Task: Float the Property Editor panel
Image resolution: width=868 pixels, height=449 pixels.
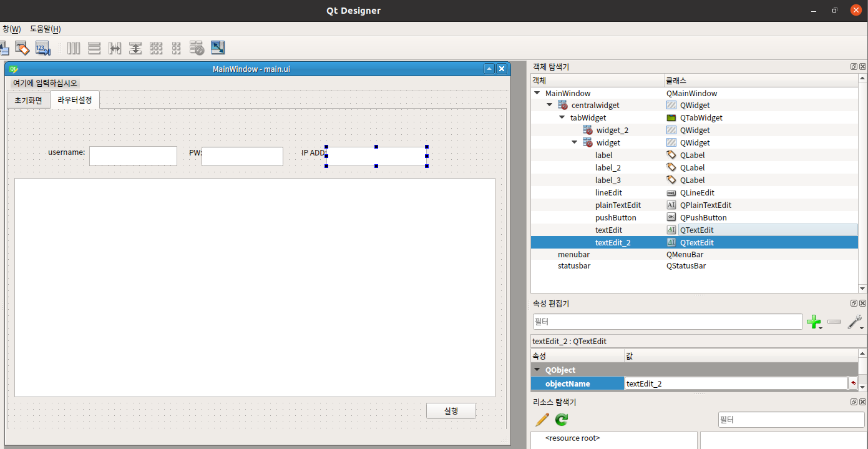Action: pyautogui.click(x=854, y=303)
